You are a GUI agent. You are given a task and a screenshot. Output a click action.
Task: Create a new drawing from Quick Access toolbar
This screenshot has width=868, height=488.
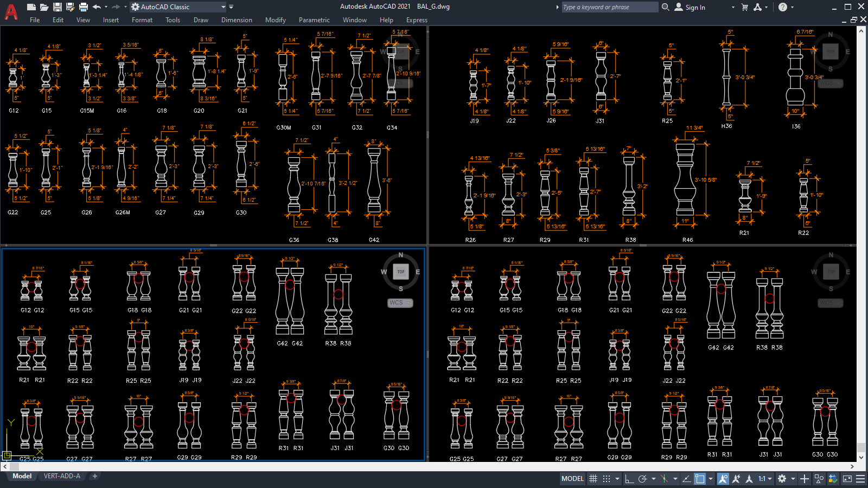[x=31, y=7]
